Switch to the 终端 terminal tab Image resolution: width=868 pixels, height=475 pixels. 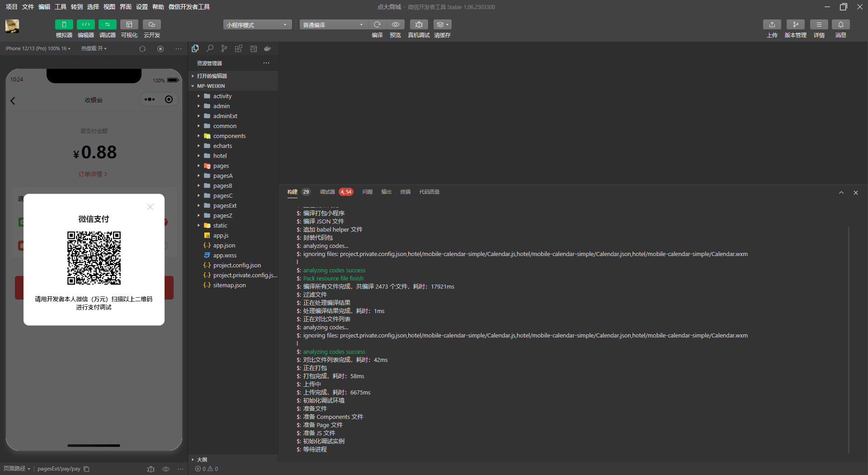click(x=405, y=192)
